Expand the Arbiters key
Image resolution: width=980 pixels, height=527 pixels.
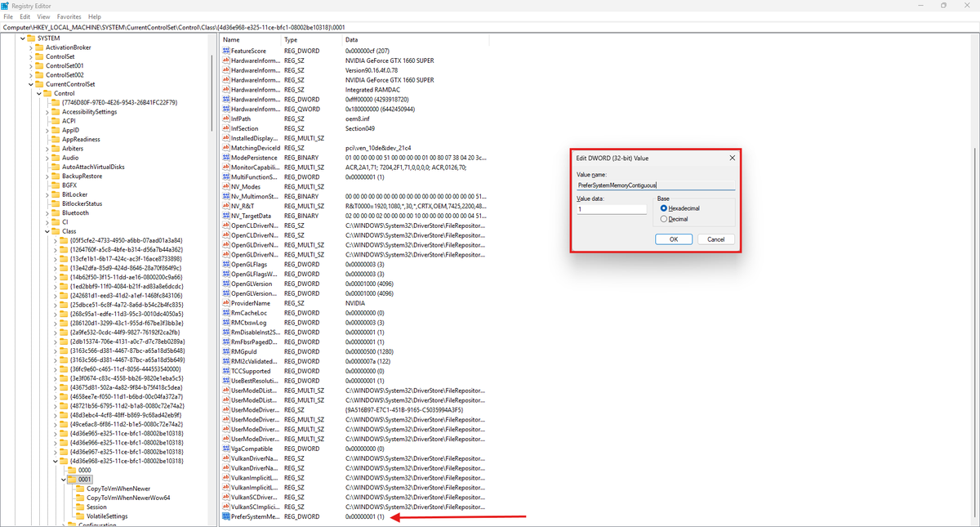pos(47,149)
